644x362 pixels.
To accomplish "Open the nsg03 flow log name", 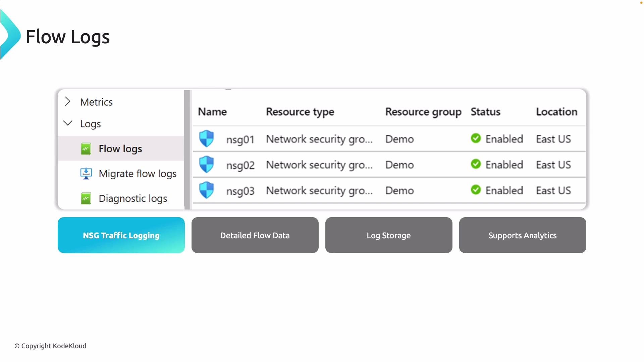I will pyautogui.click(x=240, y=191).
